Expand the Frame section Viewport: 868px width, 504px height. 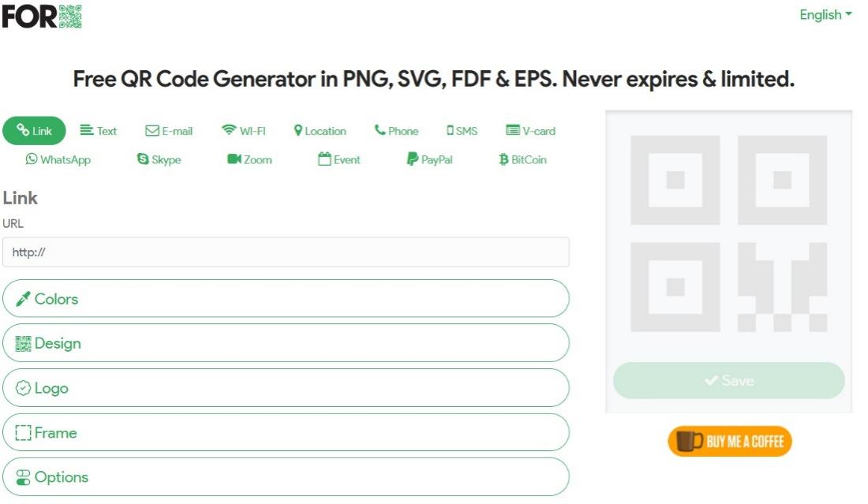(x=286, y=432)
